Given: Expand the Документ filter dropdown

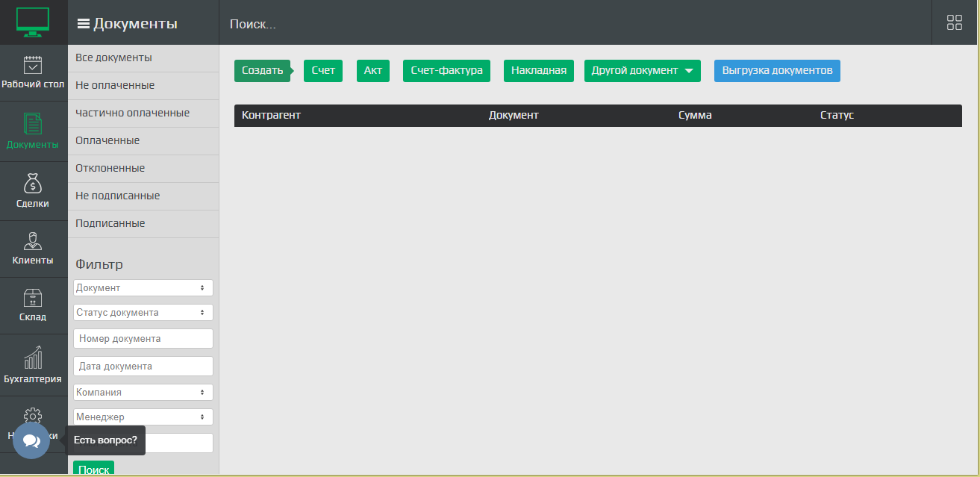Looking at the screenshot, I should tap(143, 287).
